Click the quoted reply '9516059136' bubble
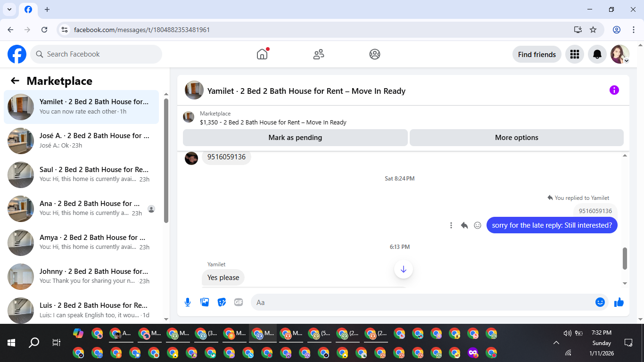This screenshot has width=644, height=362. (x=595, y=211)
